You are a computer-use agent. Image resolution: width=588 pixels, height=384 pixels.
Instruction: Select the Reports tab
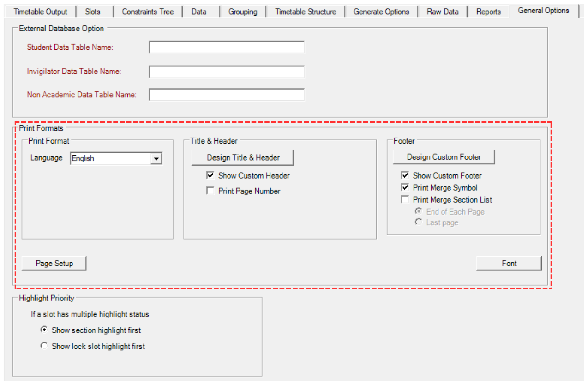tap(488, 12)
